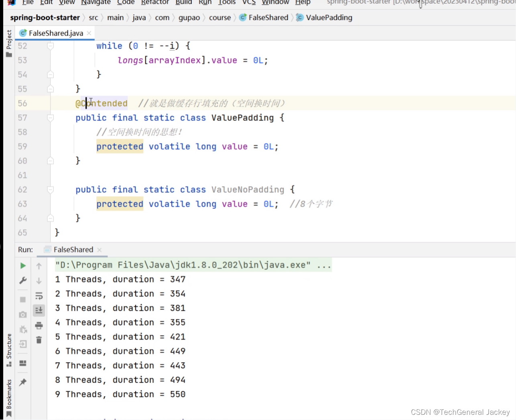Viewport: 516px width, 420px height.
Task: Click the ValuePadding breadcrumb
Action: tap(329, 18)
